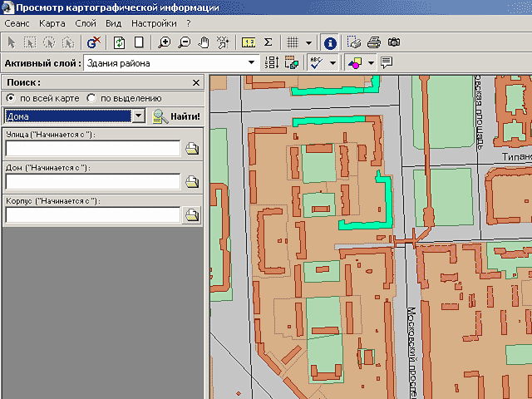Viewport: 532px width, 399px height.
Task: Click the camera snapshot icon
Action: [x=393, y=42]
